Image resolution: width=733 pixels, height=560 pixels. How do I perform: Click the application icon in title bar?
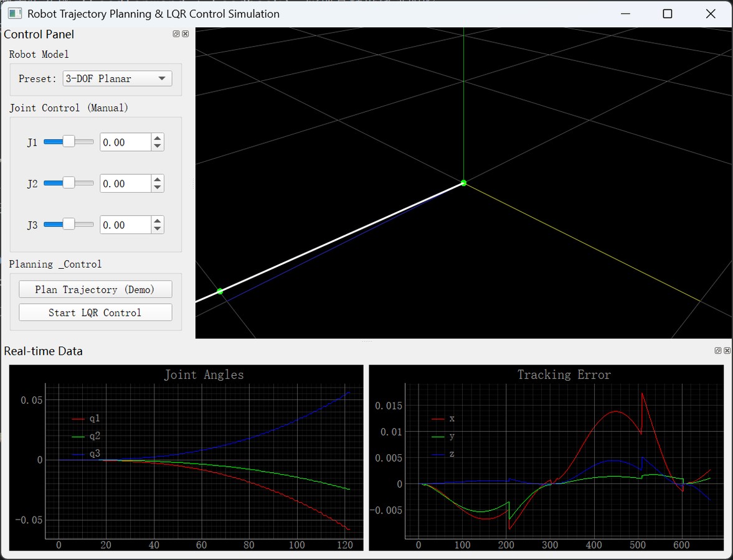coord(15,14)
